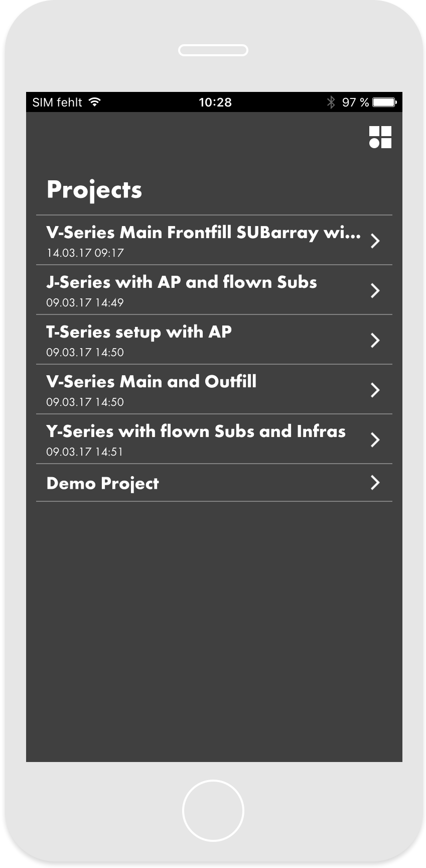The width and height of the screenshot is (426, 868).
Task: Choose "V-Series Main and Outfill" project
Action: click(151, 382)
